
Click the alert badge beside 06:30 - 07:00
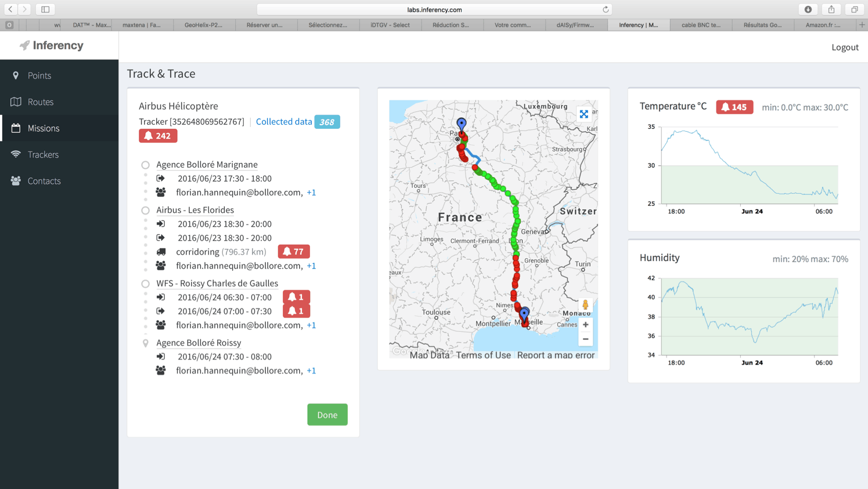(296, 297)
